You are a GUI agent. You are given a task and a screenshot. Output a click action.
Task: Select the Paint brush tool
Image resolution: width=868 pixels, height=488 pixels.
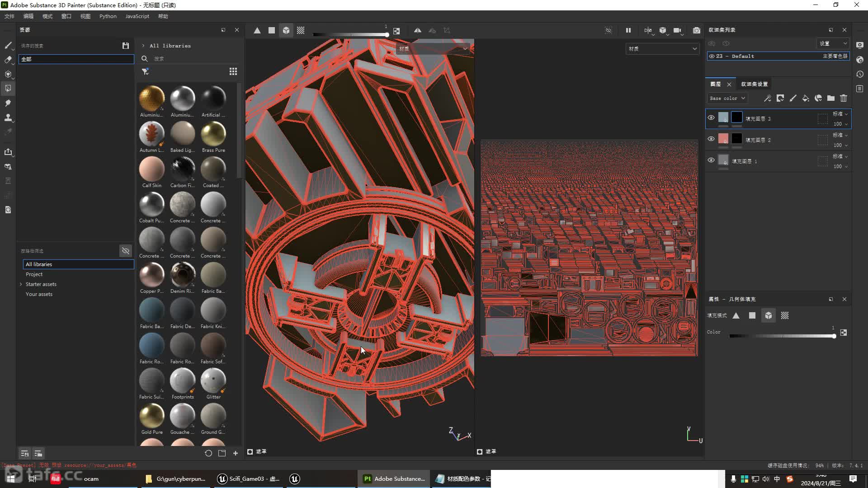(8, 45)
